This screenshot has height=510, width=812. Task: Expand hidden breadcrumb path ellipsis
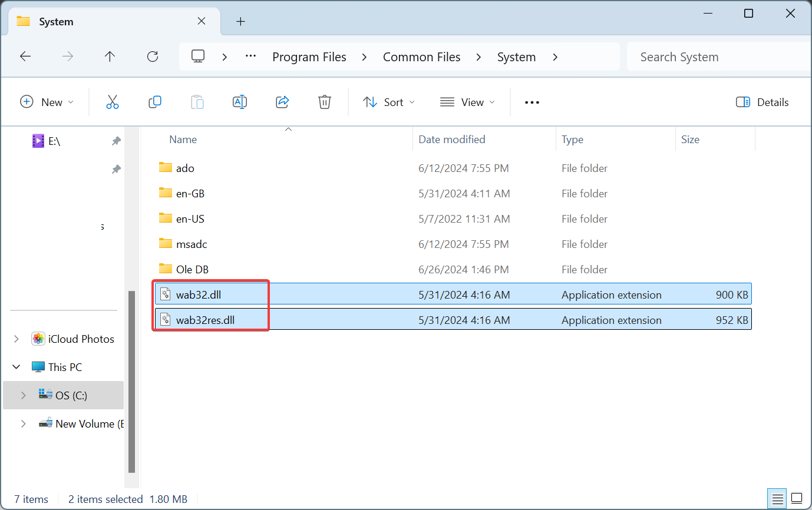click(250, 57)
